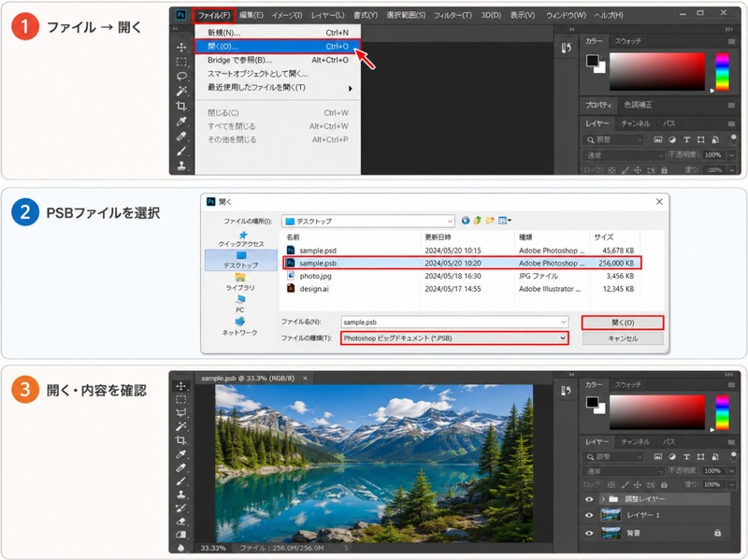Select the Eraser tool in sample.psb window
The height and width of the screenshot is (560, 748).
point(180,522)
